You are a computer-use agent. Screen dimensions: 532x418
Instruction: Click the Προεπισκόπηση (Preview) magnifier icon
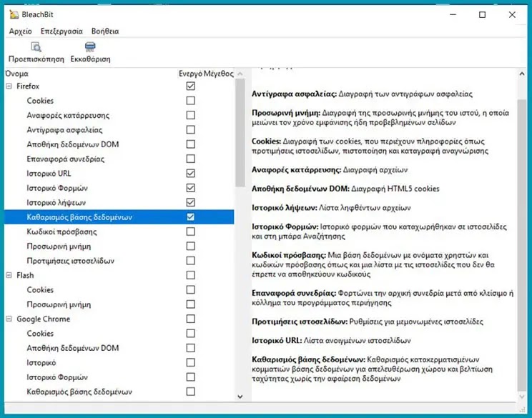(x=36, y=46)
